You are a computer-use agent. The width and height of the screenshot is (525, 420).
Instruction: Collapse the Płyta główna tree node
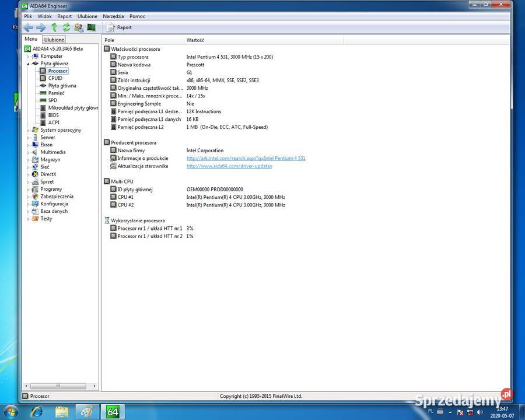click(x=28, y=64)
